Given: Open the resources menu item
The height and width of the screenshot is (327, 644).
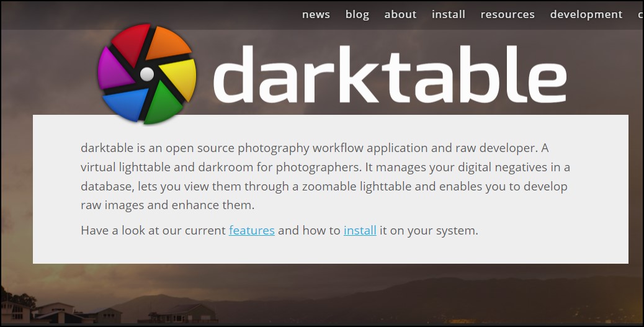Looking at the screenshot, I should [508, 14].
